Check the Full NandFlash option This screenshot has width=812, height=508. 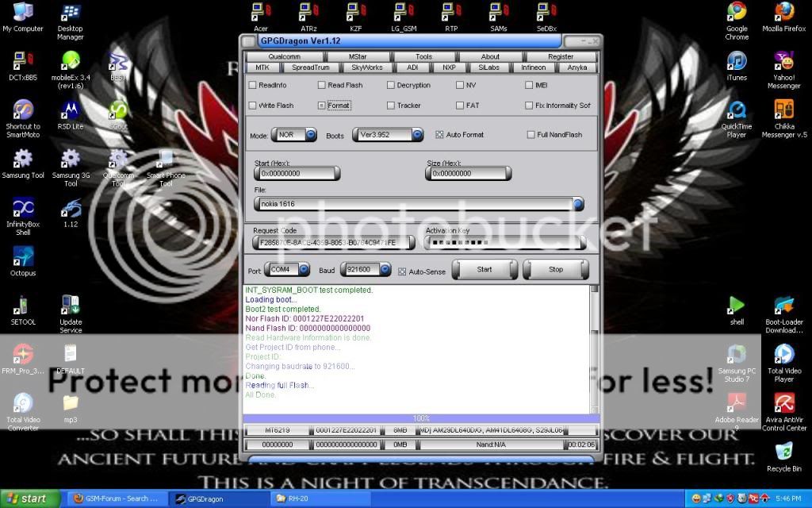530,135
